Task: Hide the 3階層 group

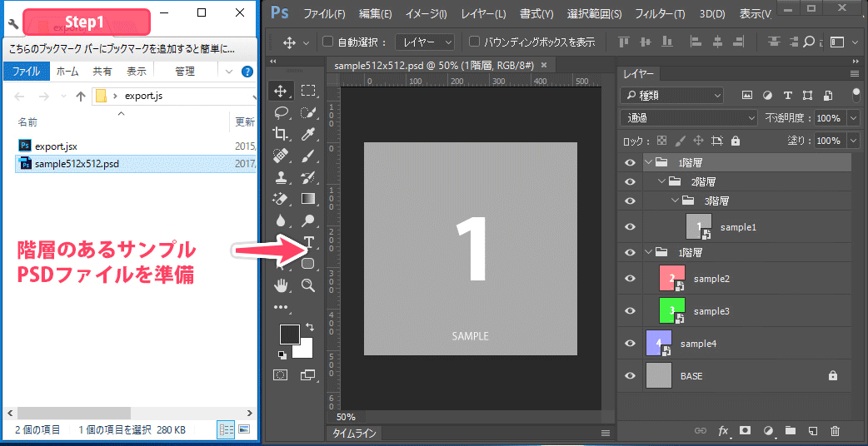Action: 630,200
